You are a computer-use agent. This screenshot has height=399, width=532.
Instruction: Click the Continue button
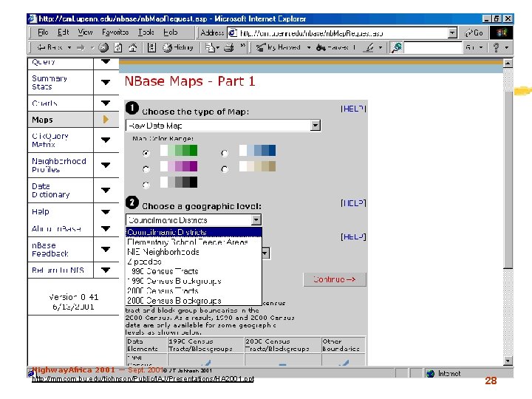click(x=335, y=279)
